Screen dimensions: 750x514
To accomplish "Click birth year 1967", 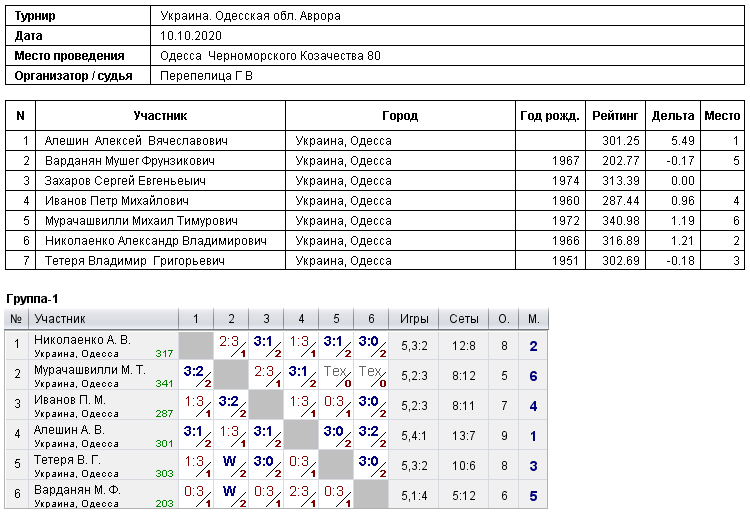I will point(565,161).
